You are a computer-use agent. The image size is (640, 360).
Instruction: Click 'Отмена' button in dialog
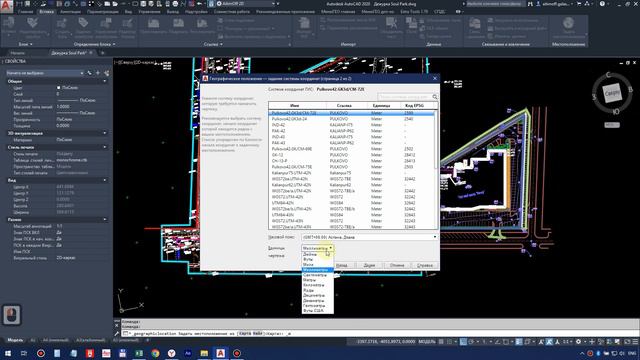click(397, 265)
